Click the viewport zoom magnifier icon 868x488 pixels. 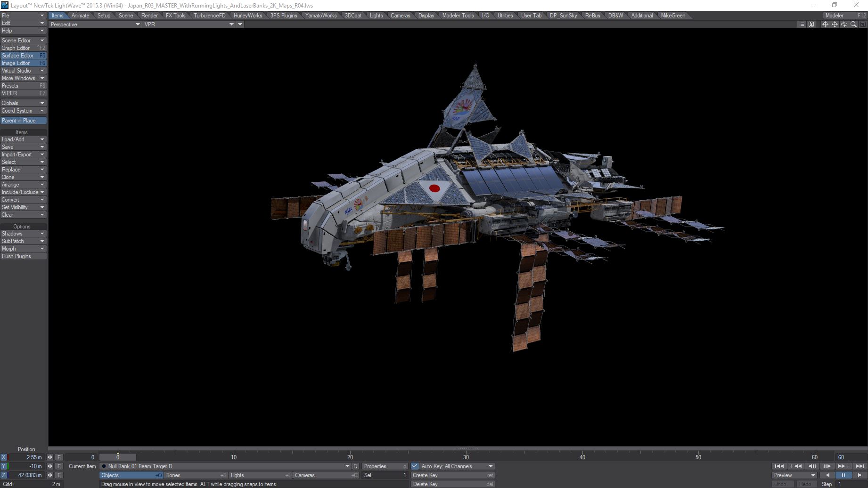click(x=853, y=24)
